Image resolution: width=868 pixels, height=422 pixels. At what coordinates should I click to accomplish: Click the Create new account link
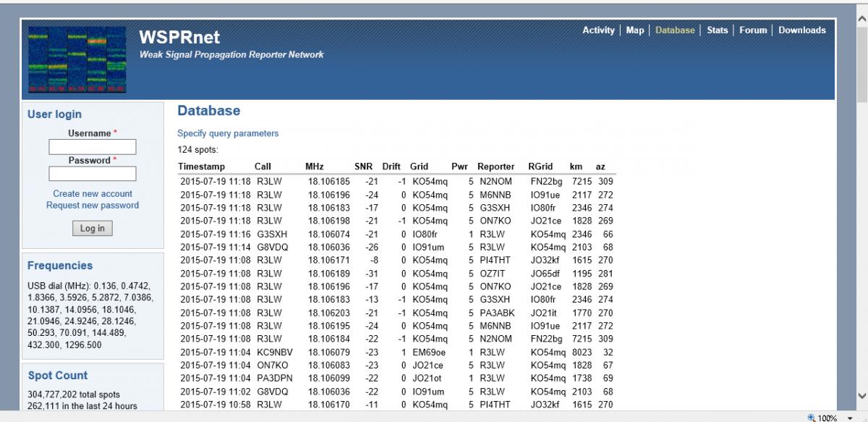click(93, 194)
